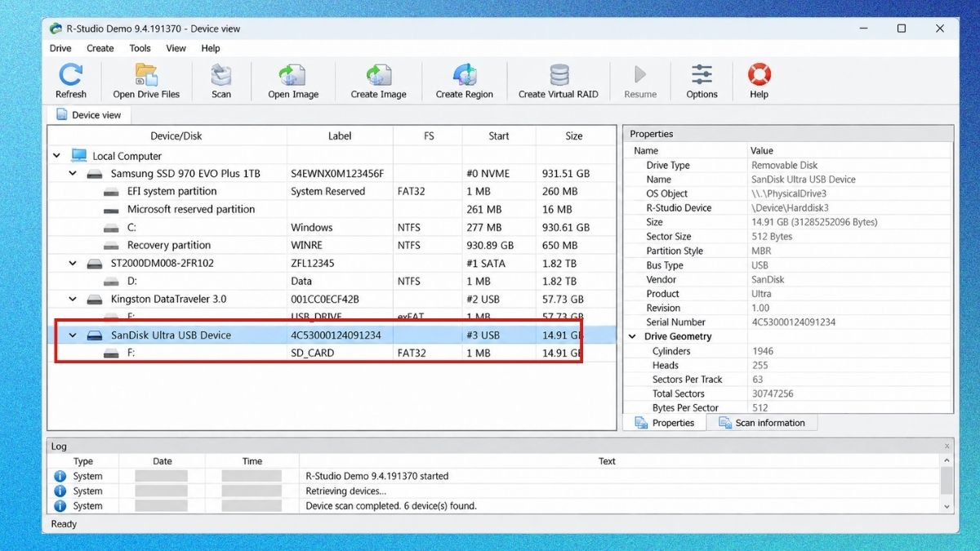Viewport: 980px width, 551px height.
Task: Collapse the SanDisk Ultra USB Device node
Action: point(73,335)
